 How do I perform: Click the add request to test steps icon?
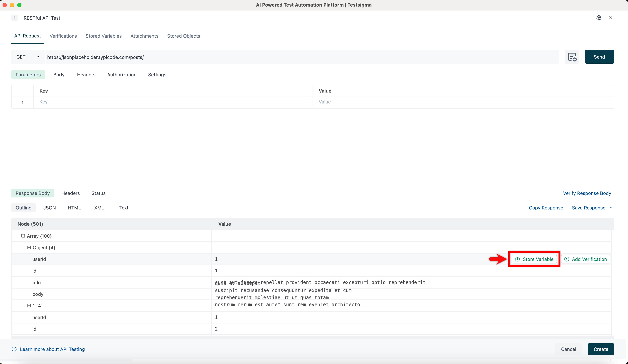[x=572, y=57]
